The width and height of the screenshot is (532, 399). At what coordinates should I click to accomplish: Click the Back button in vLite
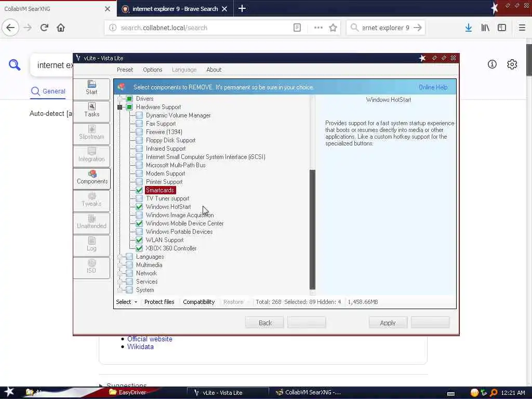[264, 323]
